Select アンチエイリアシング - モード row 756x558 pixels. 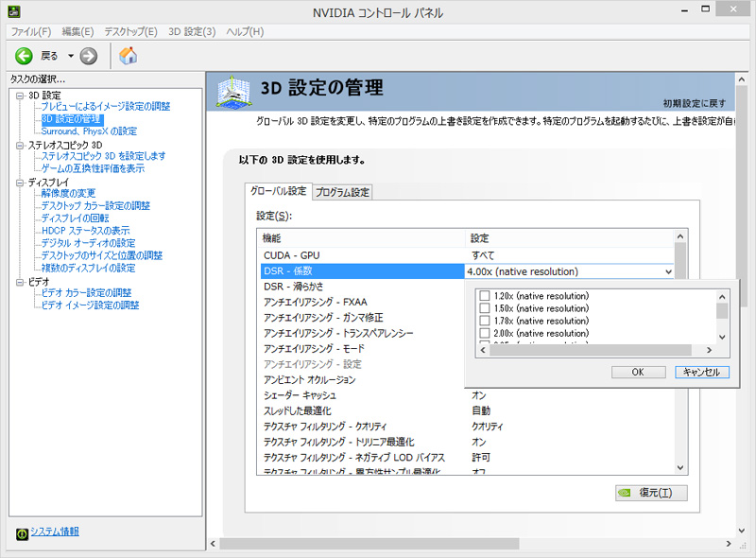[362, 348]
